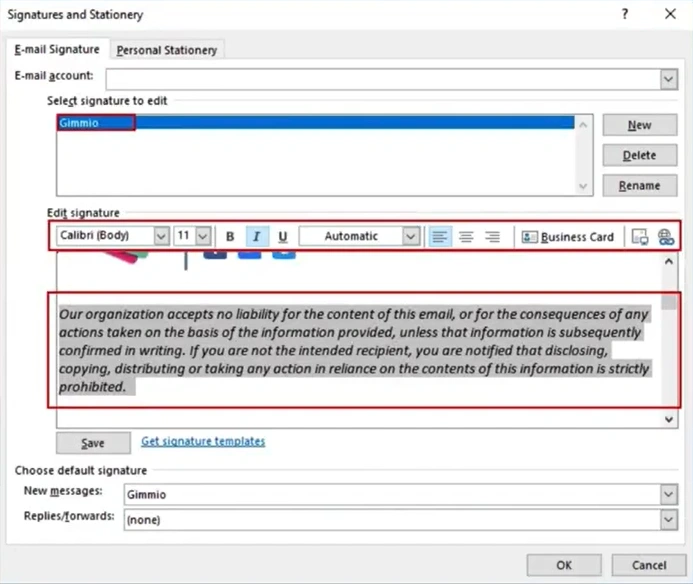The image size is (693, 584).
Task: Expand the E-mail account dropdown
Action: (x=669, y=80)
